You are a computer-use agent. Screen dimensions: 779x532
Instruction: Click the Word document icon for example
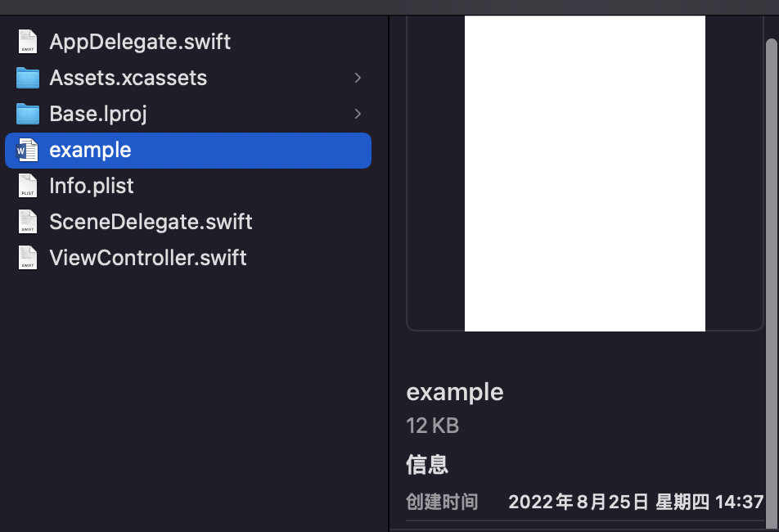27,150
